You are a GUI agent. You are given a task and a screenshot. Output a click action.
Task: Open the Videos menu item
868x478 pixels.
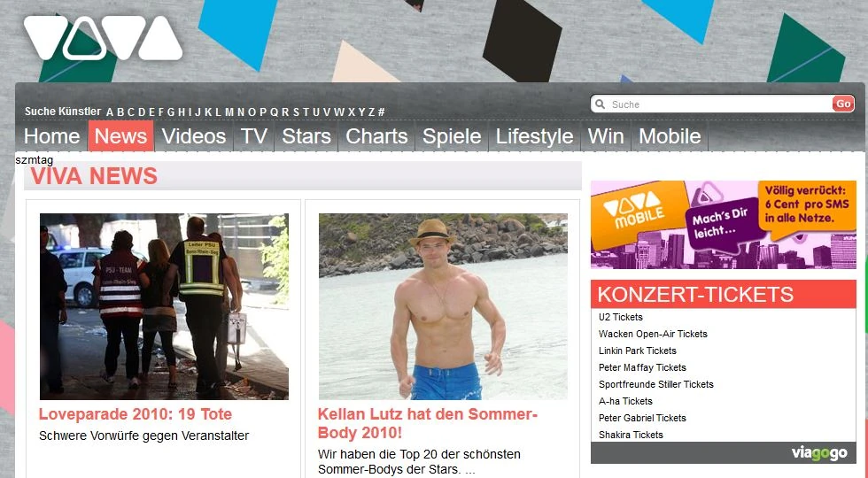click(194, 136)
